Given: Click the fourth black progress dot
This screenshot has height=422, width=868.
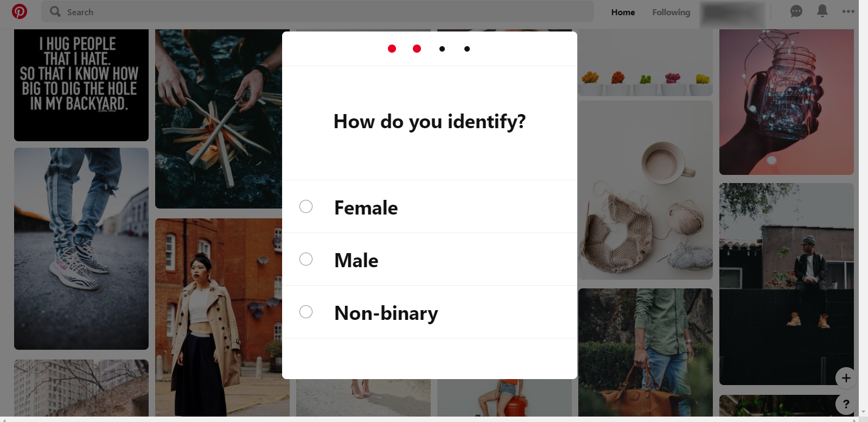Looking at the screenshot, I should [x=467, y=49].
